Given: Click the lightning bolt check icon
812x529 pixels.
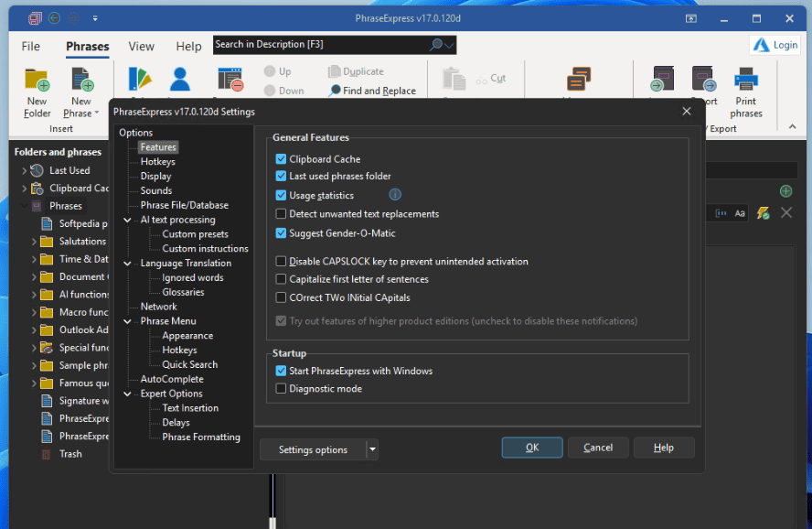Looking at the screenshot, I should click(763, 213).
